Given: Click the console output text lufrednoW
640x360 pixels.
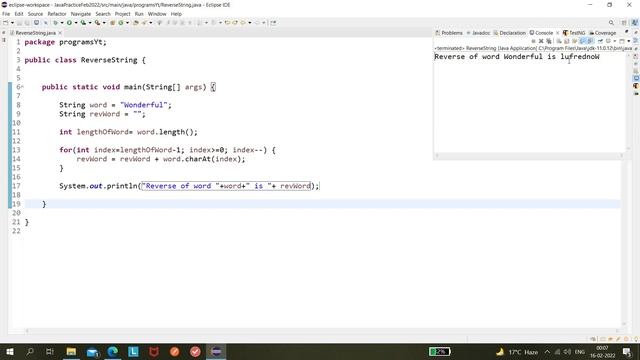Looking at the screenshot, I should point(580,57).
